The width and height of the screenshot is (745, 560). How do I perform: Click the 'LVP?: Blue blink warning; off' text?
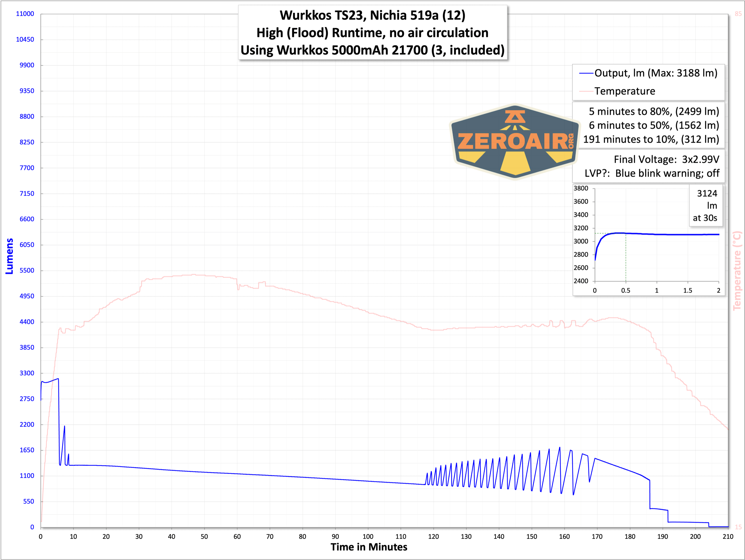coord(652,173)
